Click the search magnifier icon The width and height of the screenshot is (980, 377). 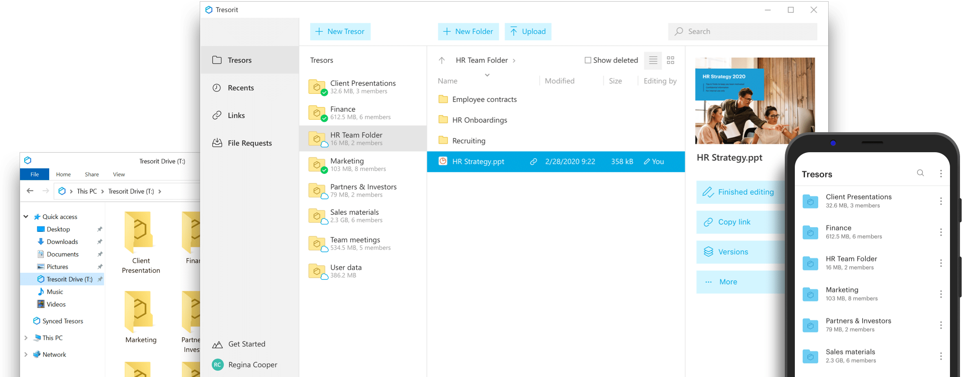[679, 31]
